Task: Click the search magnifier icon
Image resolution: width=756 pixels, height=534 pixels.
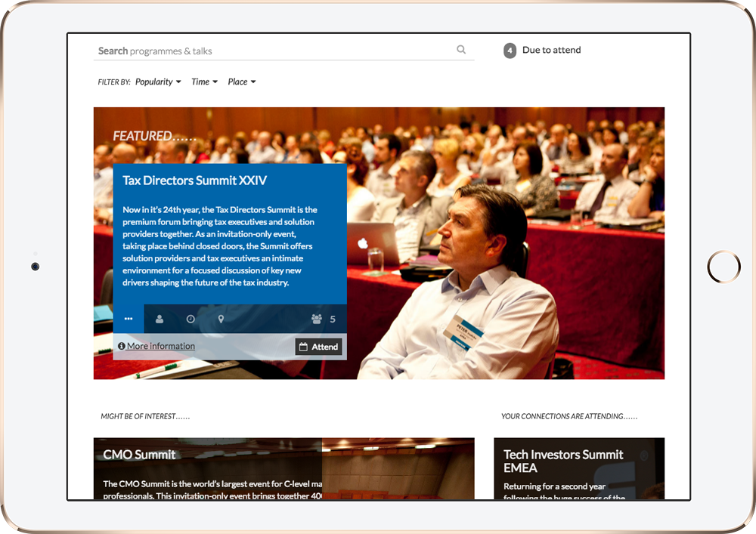Action: [461, 51]
